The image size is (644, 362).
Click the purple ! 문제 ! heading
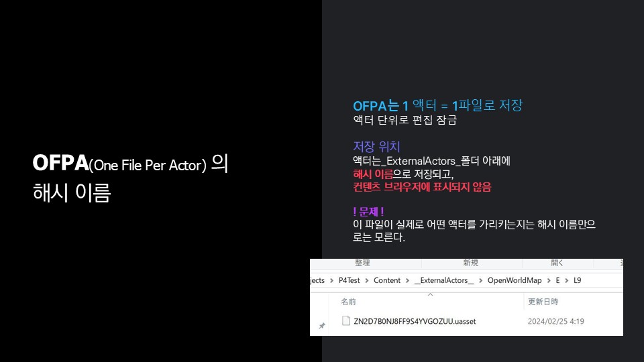(368, 212)
